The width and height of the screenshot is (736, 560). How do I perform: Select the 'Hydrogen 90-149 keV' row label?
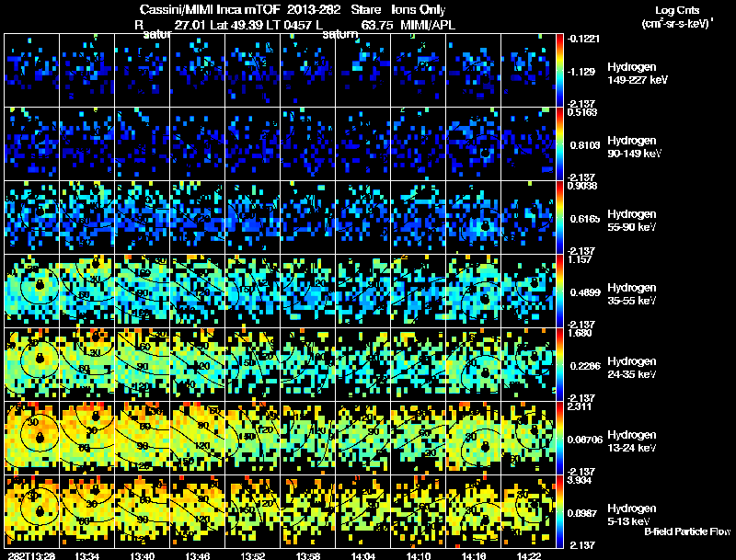(635, 147)
